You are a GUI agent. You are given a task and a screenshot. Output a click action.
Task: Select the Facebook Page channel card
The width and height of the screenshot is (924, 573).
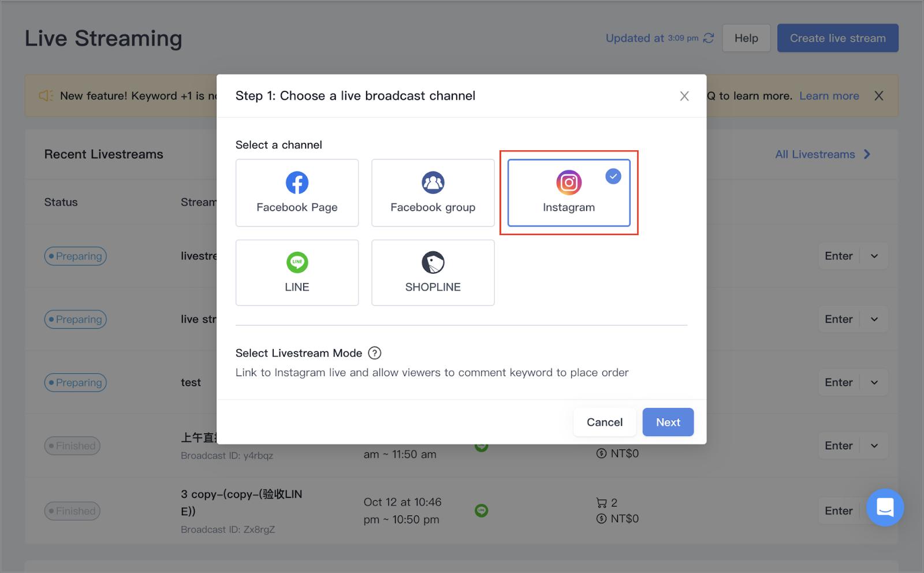pyautogui.click(x=297, y=193)
